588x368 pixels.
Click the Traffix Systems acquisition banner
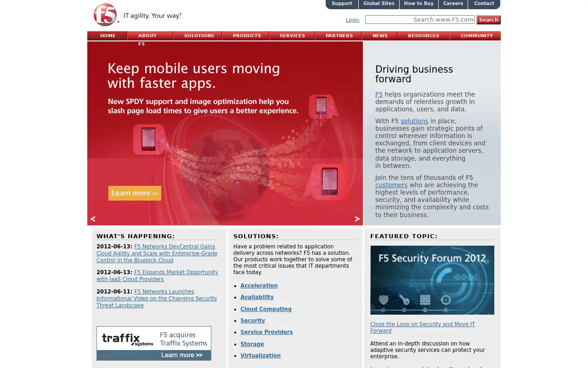point(154,343)
